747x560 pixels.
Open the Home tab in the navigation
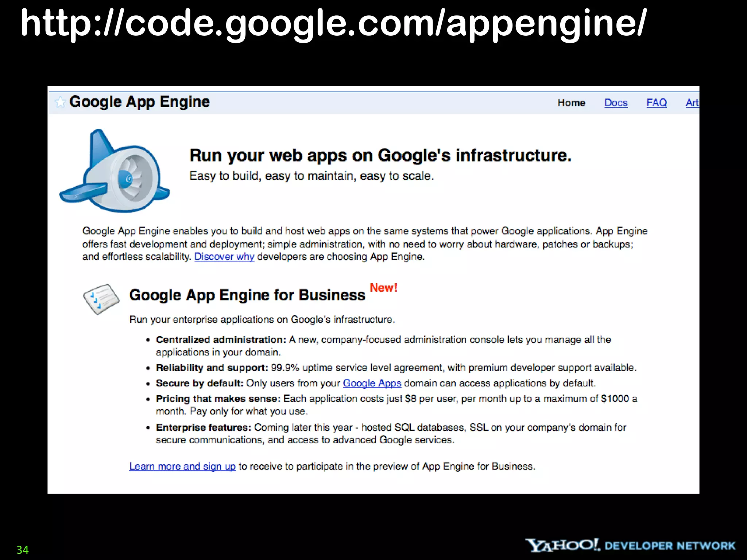(571, 103)
